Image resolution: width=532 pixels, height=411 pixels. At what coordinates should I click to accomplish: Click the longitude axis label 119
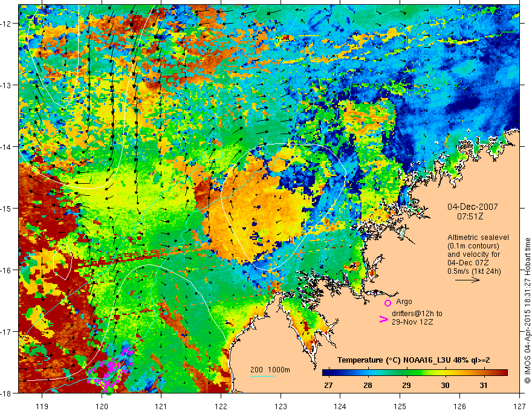tap(42, 406)
